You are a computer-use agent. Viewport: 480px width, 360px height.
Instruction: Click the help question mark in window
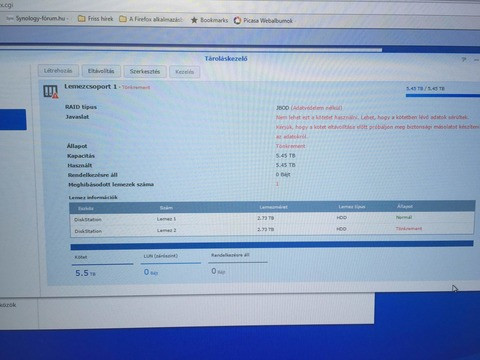(x=464, y=60)
